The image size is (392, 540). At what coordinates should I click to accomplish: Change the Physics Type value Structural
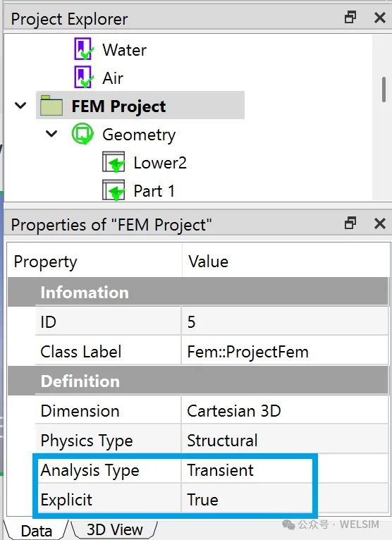pos(285,441)
